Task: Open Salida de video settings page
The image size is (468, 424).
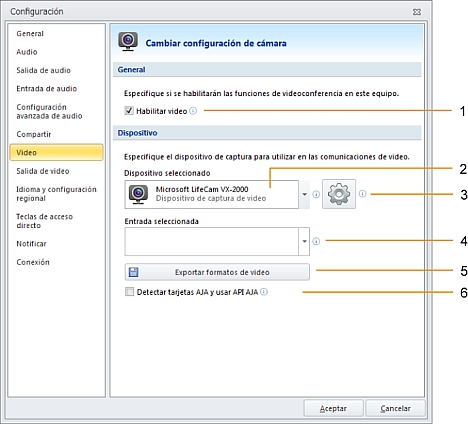Action: [43, 171]
